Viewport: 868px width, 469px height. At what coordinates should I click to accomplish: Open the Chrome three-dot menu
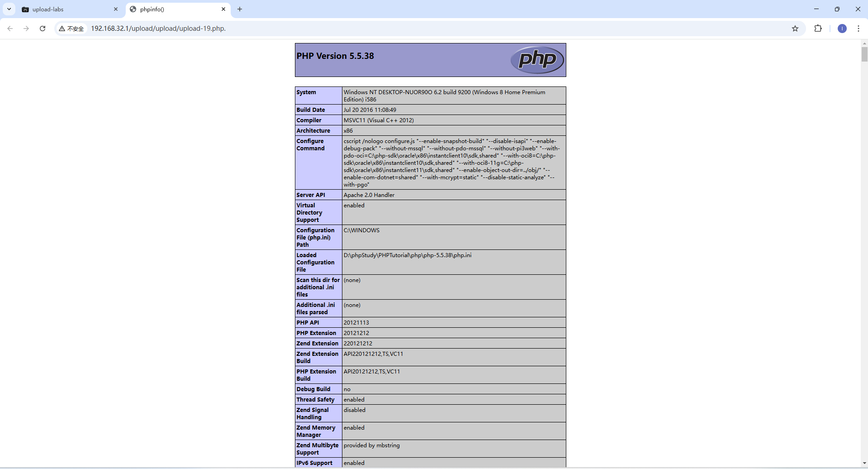point(859,29)
